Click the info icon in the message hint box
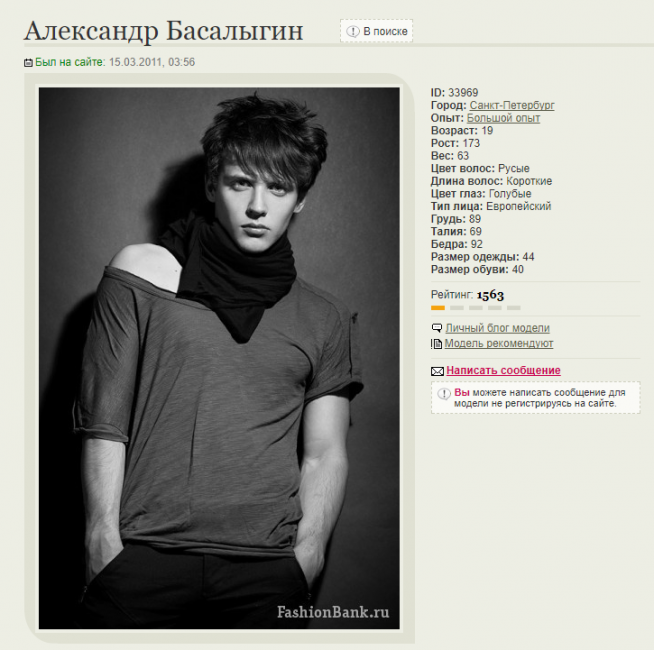654x650 pixels. (444, 394)
